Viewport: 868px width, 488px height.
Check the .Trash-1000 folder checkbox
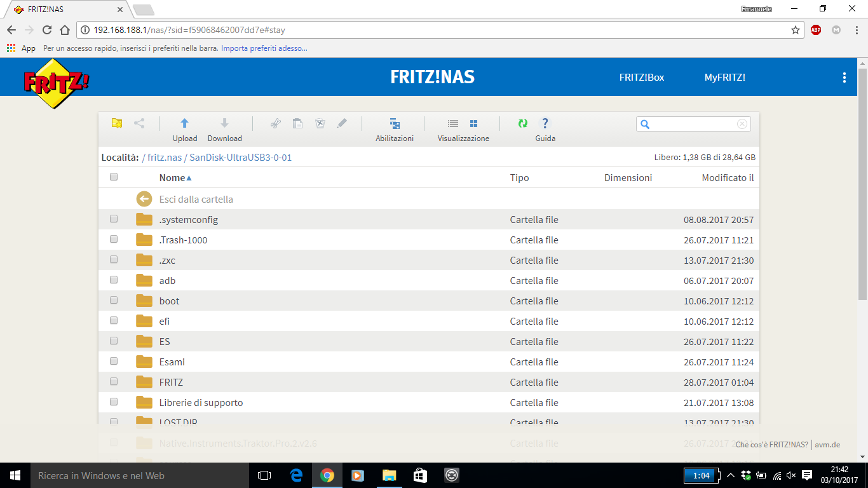click(114, 240)
